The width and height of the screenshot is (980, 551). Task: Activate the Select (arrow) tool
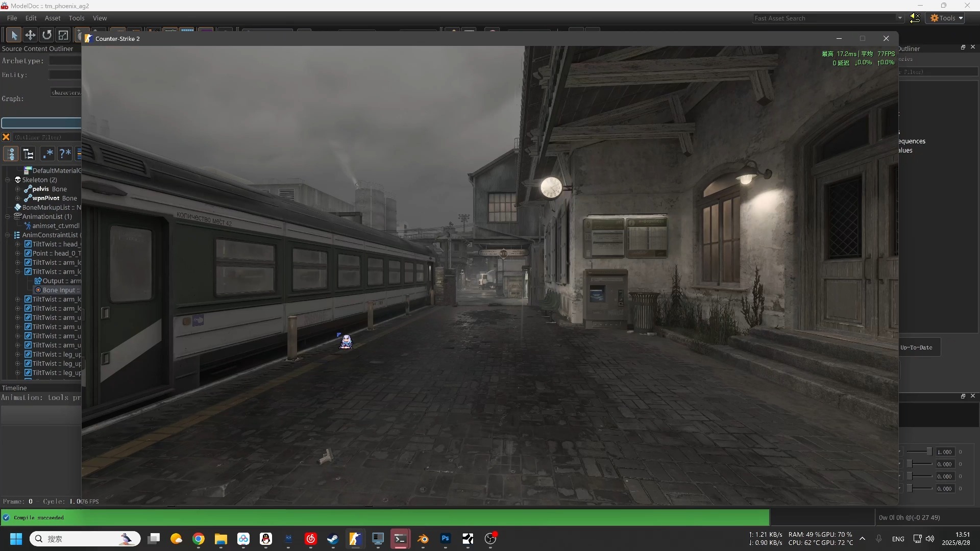pos(14,35)
